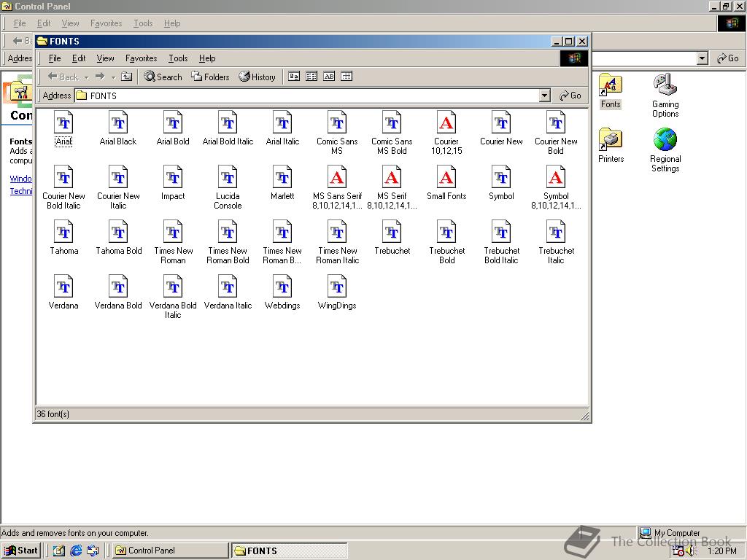Open Help menu in FONTS window
This screenshot has width=747, height=560.
click(207, 58)
